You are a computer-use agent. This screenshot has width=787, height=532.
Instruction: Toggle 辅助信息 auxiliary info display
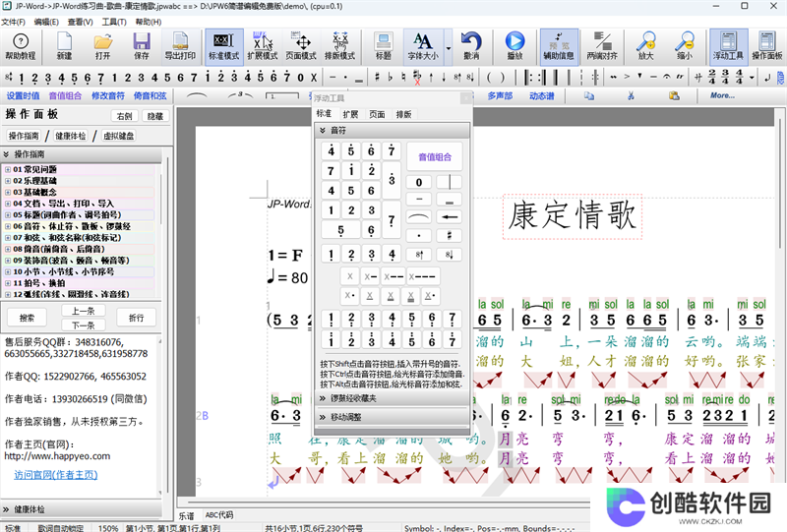(559, 46)
